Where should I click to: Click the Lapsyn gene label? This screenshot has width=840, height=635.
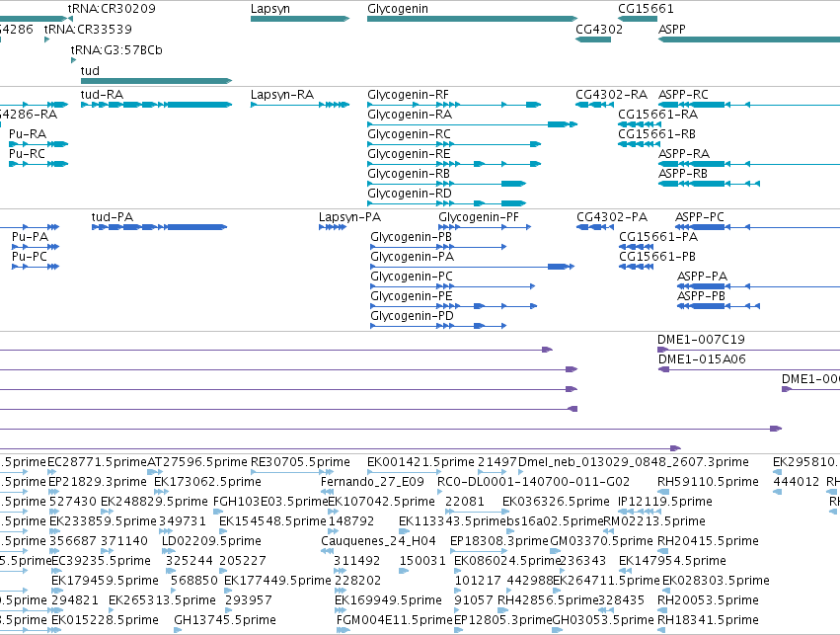point(270,9)
